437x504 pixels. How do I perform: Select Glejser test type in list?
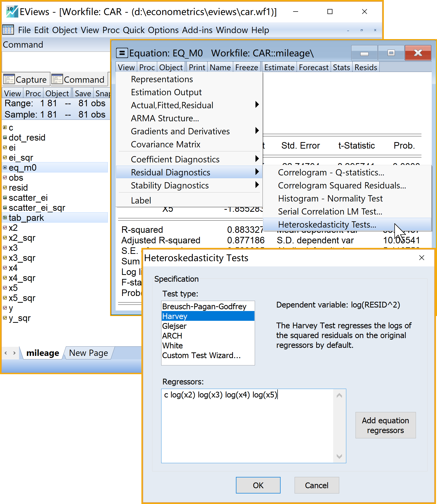pyautogui.click(x=174, y=326)
